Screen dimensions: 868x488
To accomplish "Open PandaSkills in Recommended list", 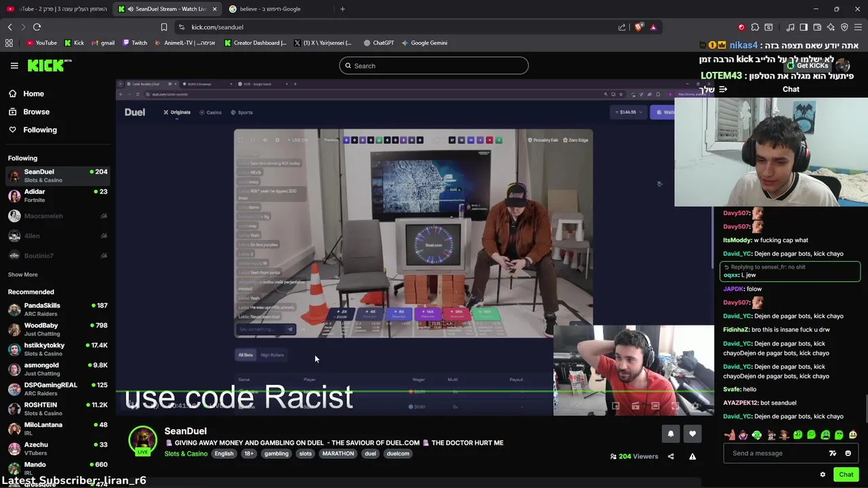I will tap(58, 309).
